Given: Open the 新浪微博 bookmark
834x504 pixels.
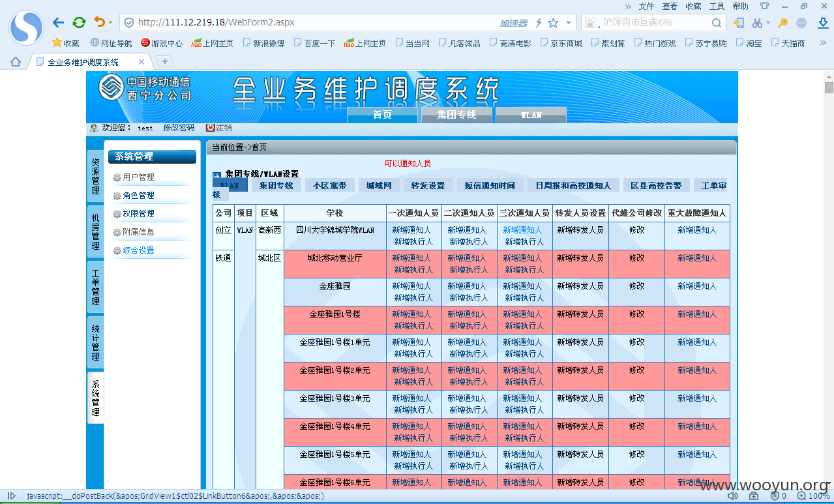Looking at the screenshot, I should pos(263,43).
